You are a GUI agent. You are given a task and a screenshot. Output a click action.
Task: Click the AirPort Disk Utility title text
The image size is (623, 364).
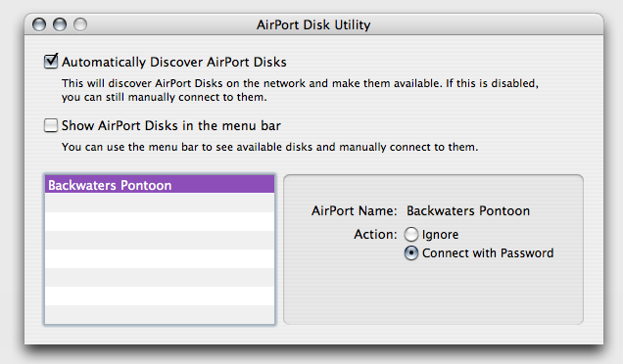(313, 25)
